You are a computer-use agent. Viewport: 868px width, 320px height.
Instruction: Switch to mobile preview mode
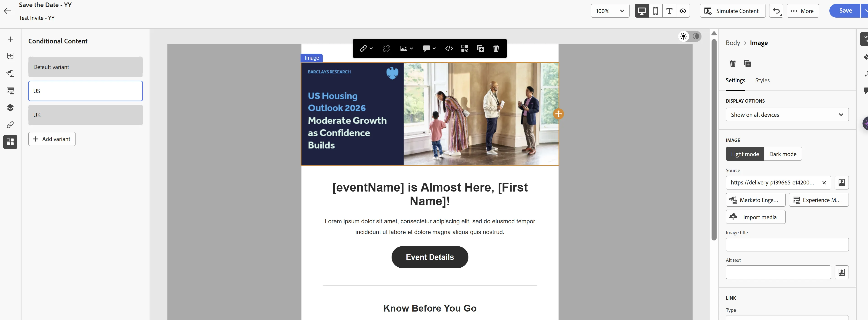pyautogui.click(x=655, y=11)
